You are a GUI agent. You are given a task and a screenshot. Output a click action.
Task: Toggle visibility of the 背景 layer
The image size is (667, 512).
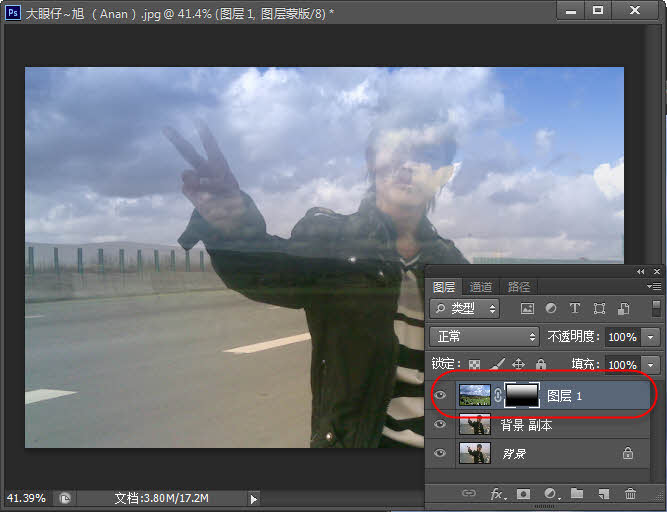(x=441, y=453)
